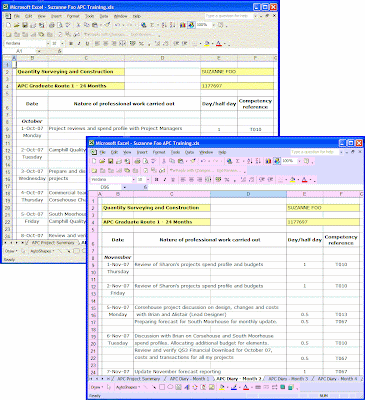365x400 pixels.
Task: Click Align Left icon in front window
Action: pos(183,179)
